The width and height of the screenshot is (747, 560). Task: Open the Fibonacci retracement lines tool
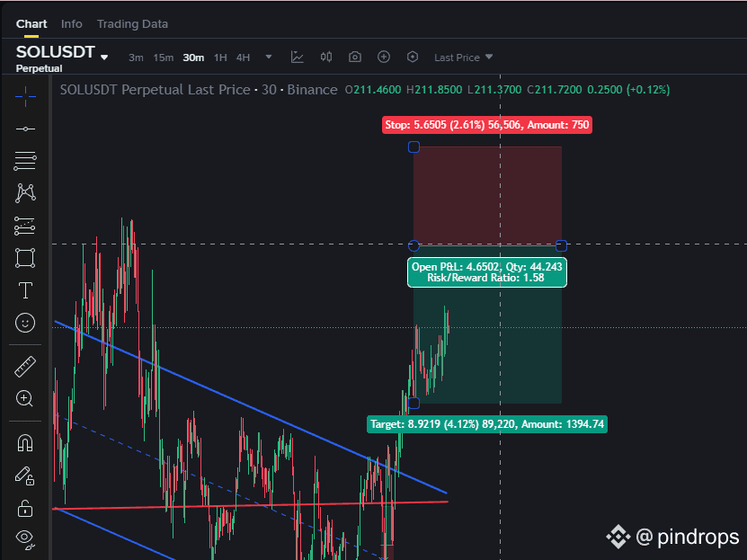pyautogui.click(x=25, y=161)
